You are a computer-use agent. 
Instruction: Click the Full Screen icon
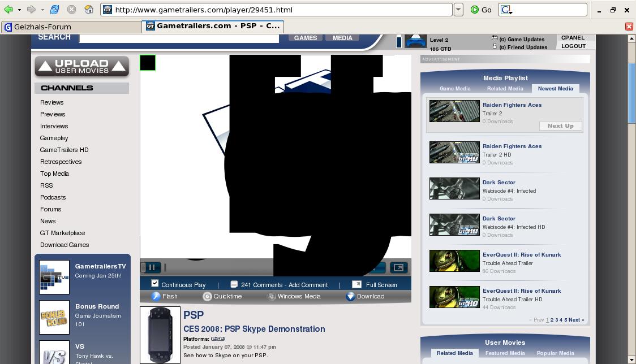[356, 284]
